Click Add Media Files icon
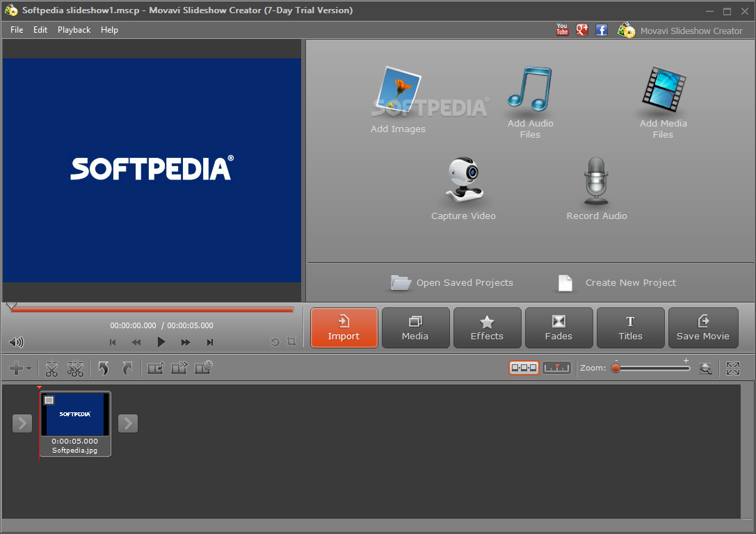 tap(663, 89)
